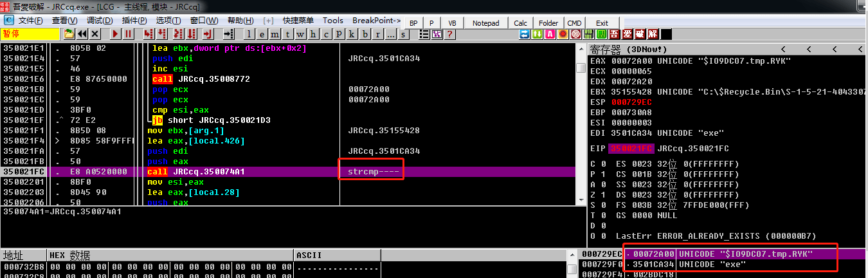This screenshot has width=868, height=278.
Task: Restart program with the rewind icon
Action: 82,33
